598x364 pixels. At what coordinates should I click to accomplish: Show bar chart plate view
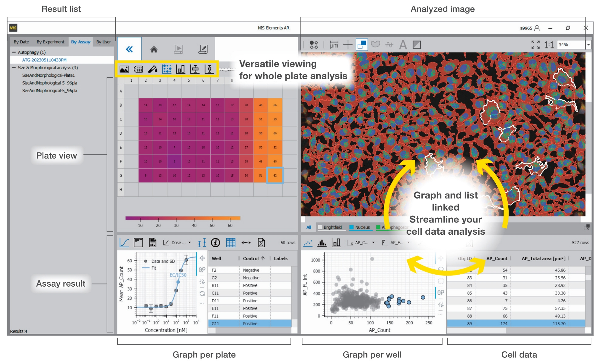[181, 69]
